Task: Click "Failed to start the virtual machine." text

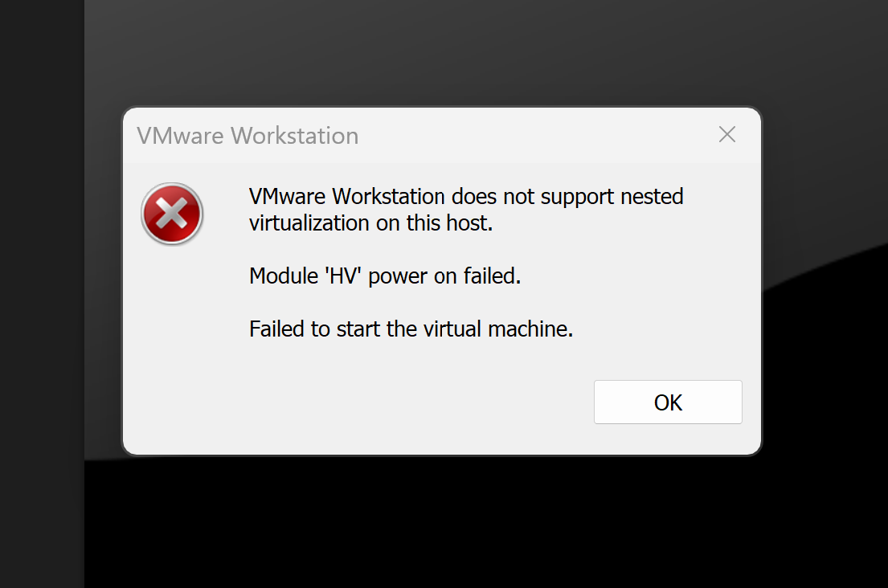Action: 411,329
